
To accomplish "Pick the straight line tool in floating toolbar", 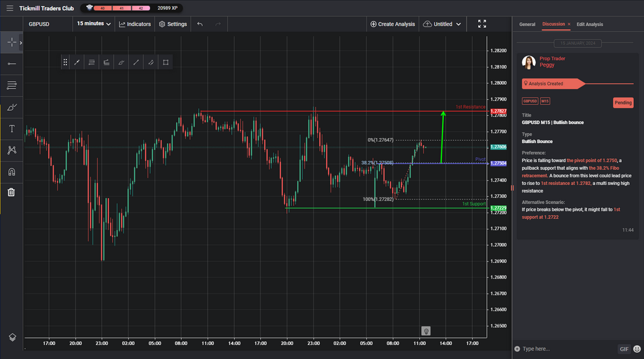I will [x=136, y=63].
